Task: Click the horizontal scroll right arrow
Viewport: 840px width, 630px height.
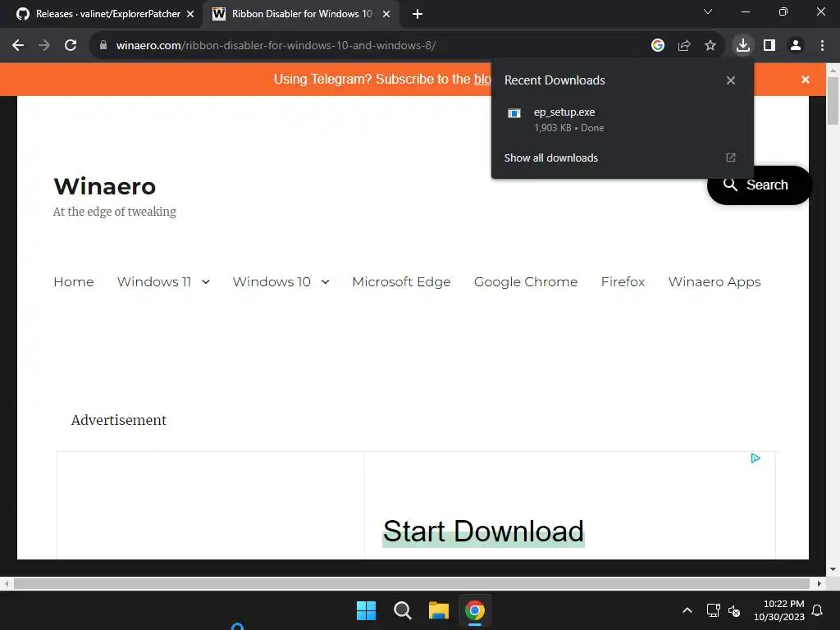Action: [x=819, y=583]
